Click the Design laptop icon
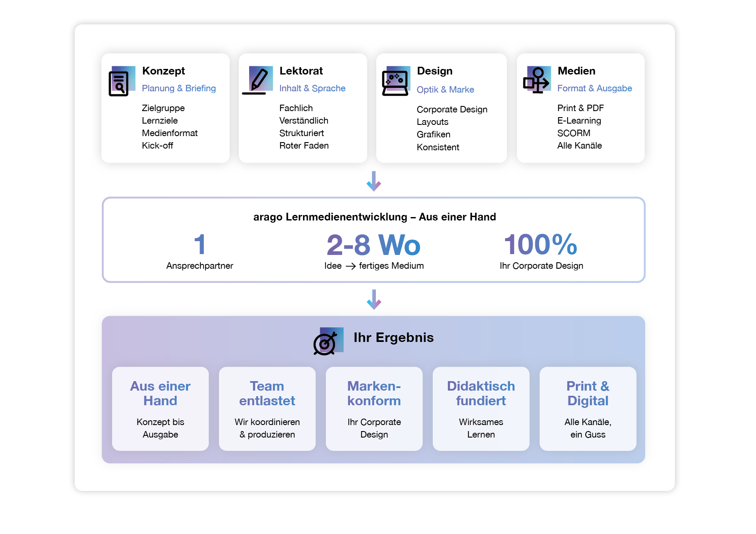This screenshot has height=534, width=756. 396,81
